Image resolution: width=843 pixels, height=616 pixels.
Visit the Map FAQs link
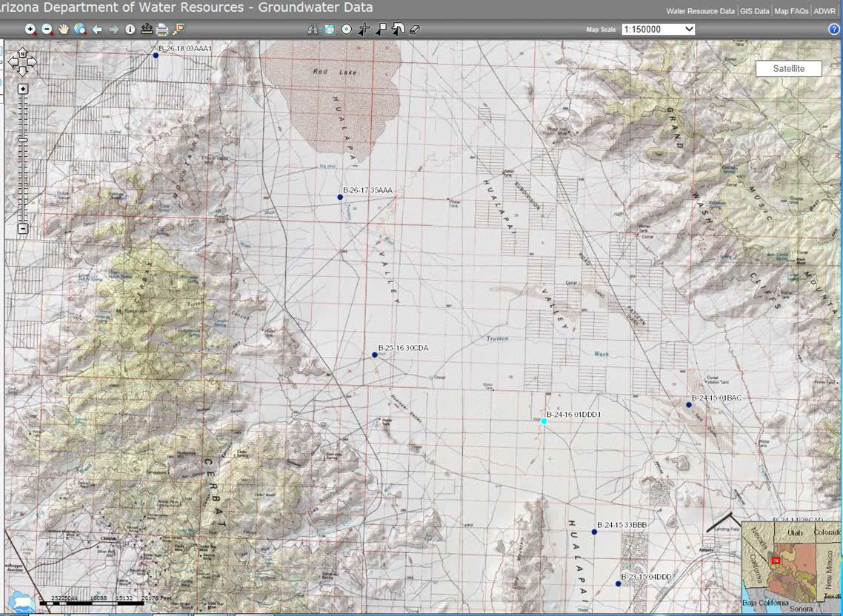click(791, 11)
